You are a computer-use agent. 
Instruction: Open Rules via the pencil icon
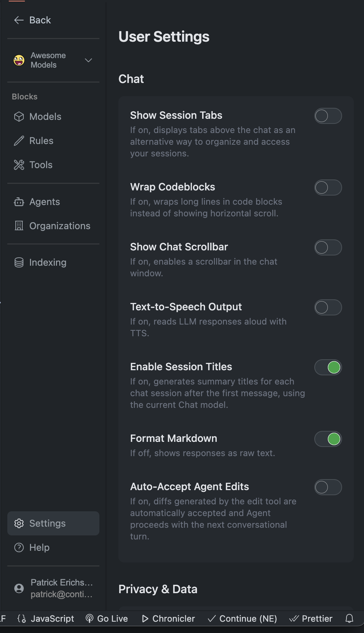tap(19, 141)
